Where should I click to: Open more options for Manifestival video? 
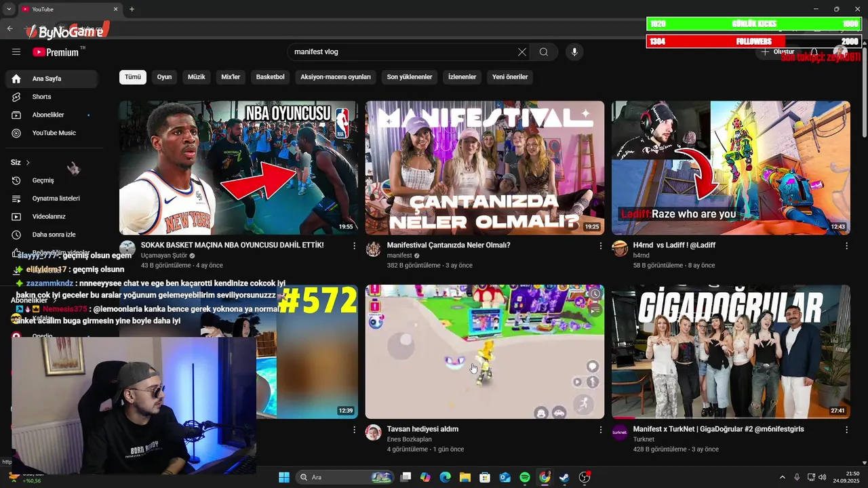pyautogui.click(x=600, y=246)
